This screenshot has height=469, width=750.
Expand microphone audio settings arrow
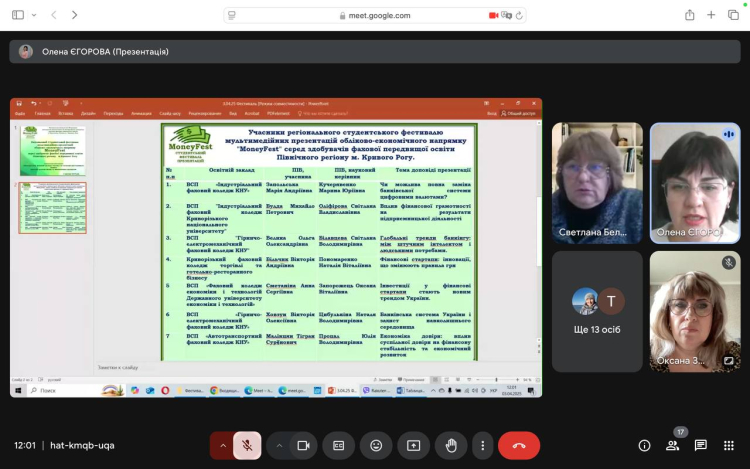[x=223, y=445]
